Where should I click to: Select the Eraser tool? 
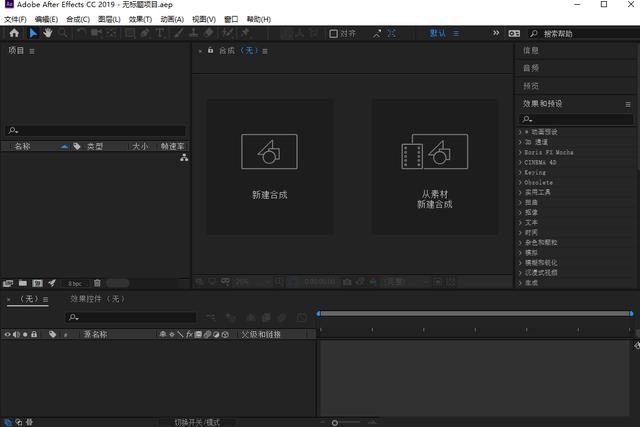click(209, 33)
